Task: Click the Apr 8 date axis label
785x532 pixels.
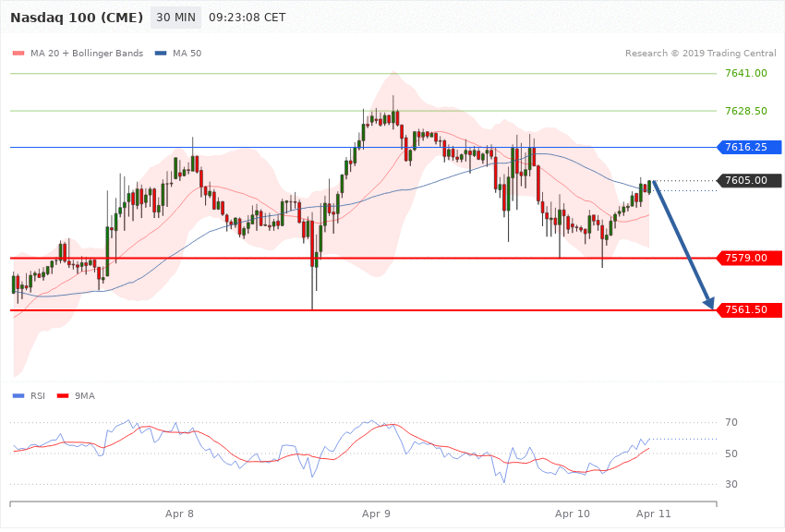Action: 179,514
